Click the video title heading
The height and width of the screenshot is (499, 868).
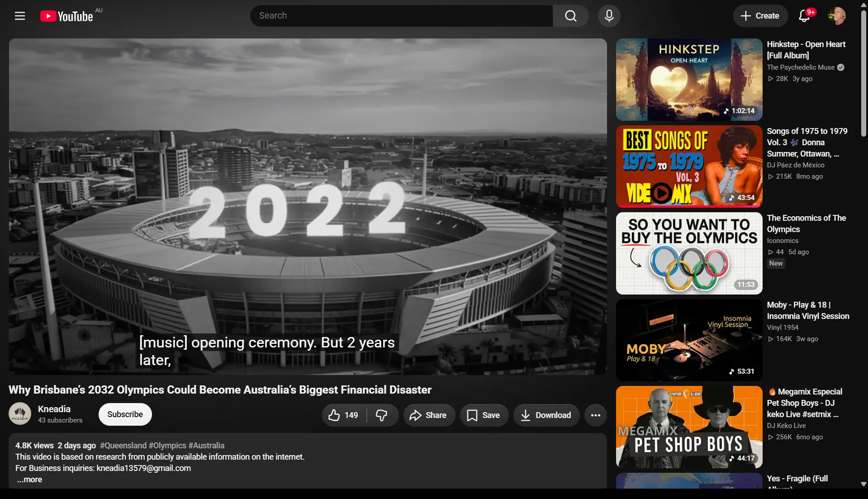tap(220, 390)
